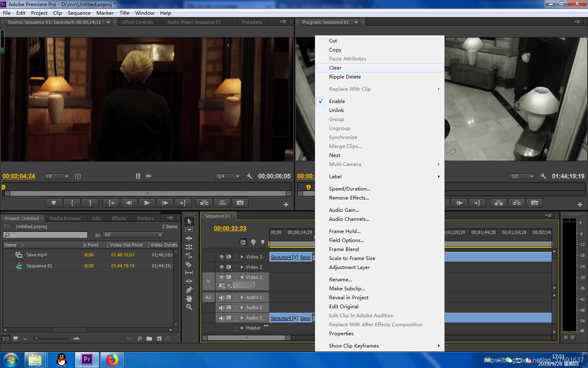Expand the Master track
The width and height of the screenshot is (588, 368).
242,328
